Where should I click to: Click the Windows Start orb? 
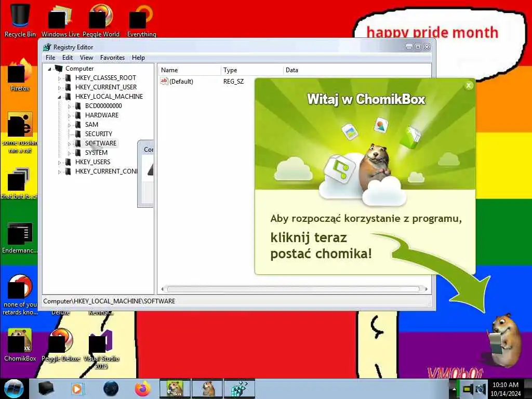pos(14,389)
